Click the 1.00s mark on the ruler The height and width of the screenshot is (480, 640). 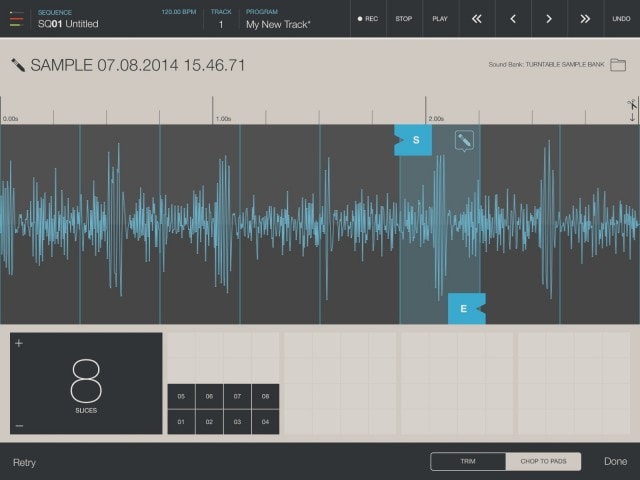[223, 119]
